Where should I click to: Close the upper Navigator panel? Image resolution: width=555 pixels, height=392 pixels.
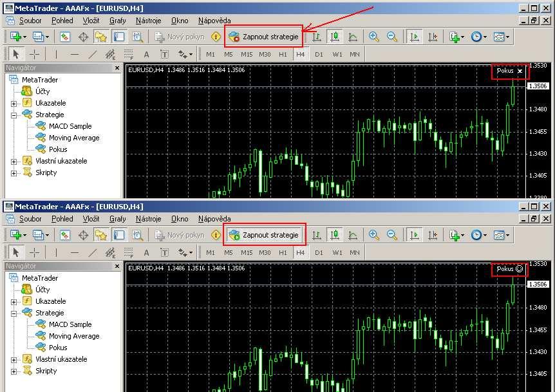coord(117,68)
